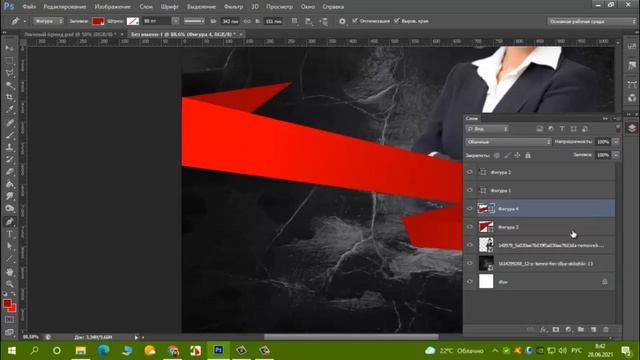
Task: Select the Eraser tool
Action: coord(9,172)
